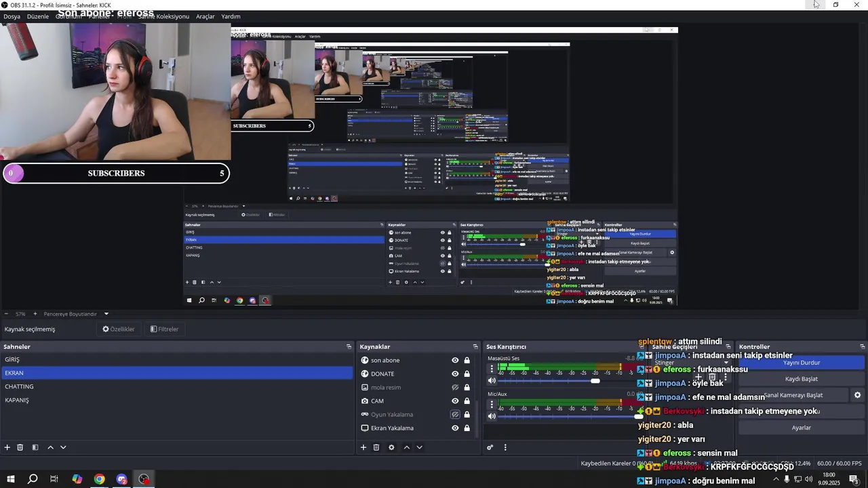Open source properties gear in Kaynaklar toolbar
This screenshot has height=488, width=868.
tap(391, 447)
